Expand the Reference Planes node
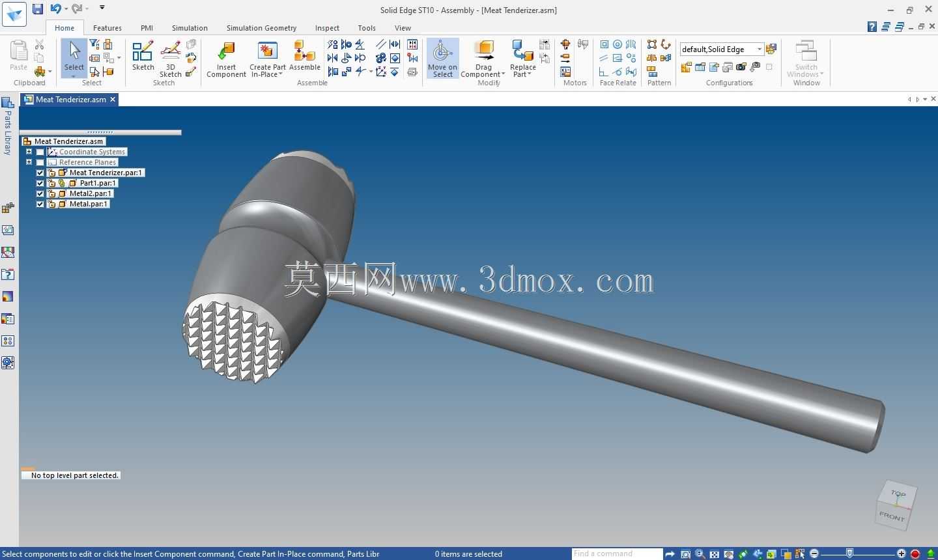Image resolution: width=938 pixels, height=560 pixels. pos(29,162)
